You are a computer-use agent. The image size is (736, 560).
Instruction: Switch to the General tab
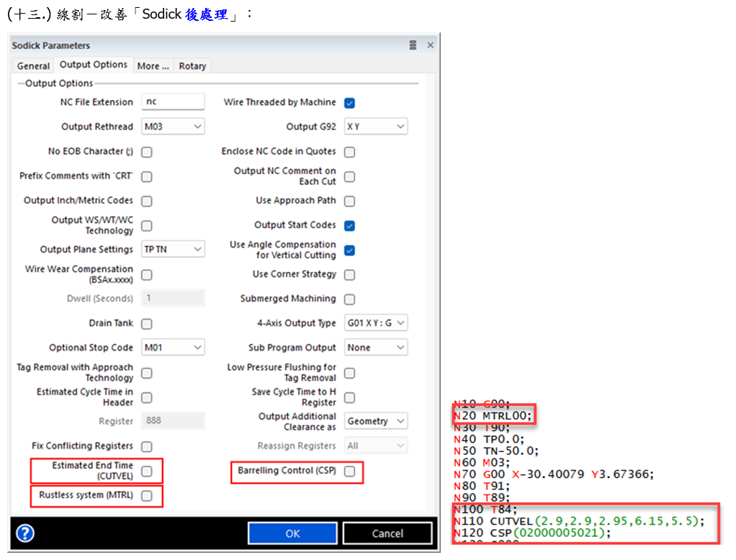tap(33, 66)
